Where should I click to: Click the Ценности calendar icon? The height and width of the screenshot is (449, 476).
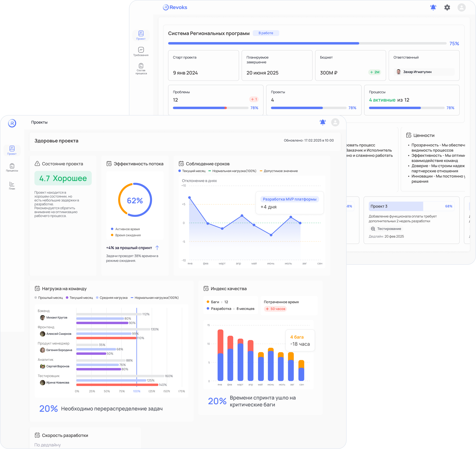408,135
